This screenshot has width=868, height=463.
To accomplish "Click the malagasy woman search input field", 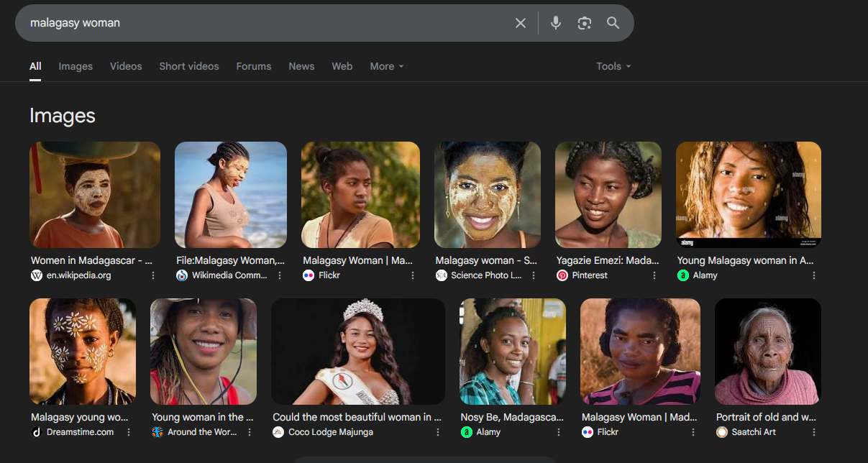I will tap(266, 23).
